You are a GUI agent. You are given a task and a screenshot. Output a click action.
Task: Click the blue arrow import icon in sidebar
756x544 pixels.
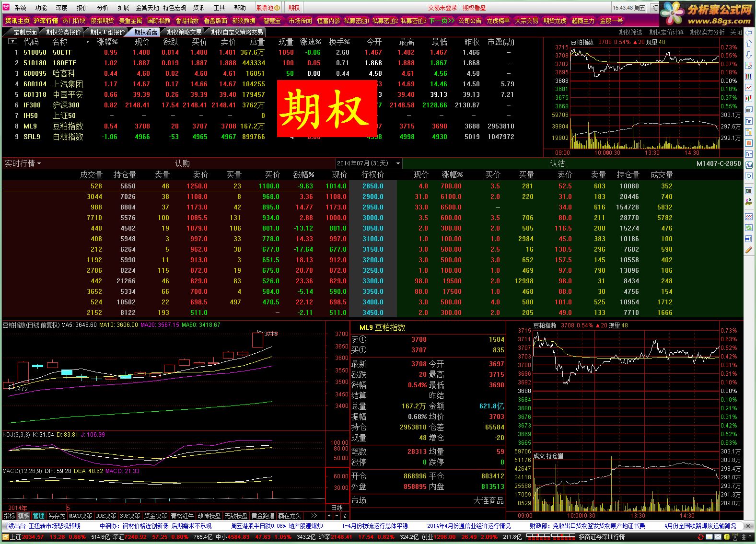(x=749, y=239)
